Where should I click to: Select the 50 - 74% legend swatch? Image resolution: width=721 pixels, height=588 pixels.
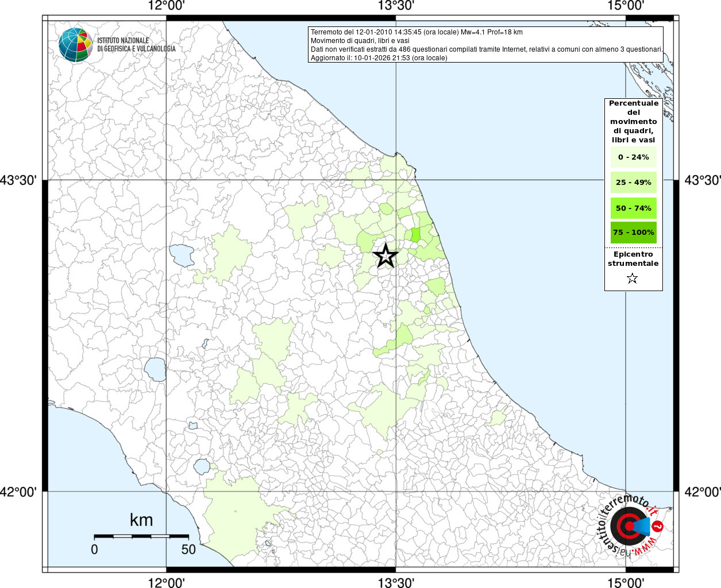[x=633, y=208]
